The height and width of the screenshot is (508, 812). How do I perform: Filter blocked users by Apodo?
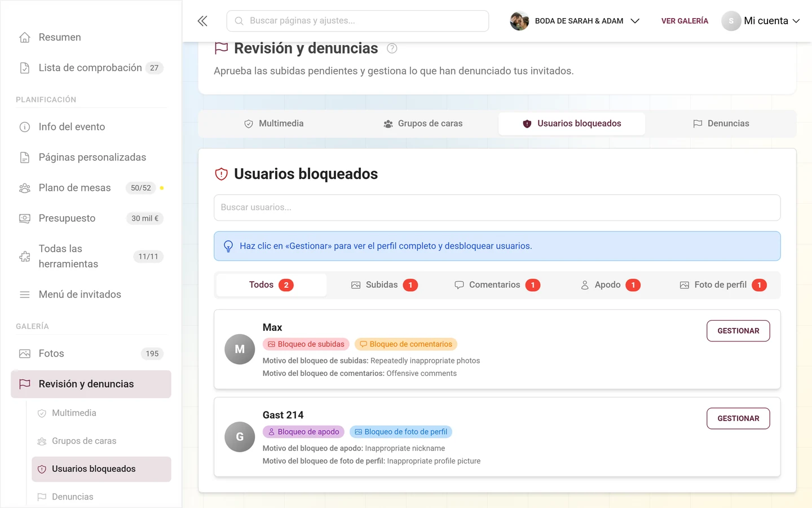(x=610, y=285)
